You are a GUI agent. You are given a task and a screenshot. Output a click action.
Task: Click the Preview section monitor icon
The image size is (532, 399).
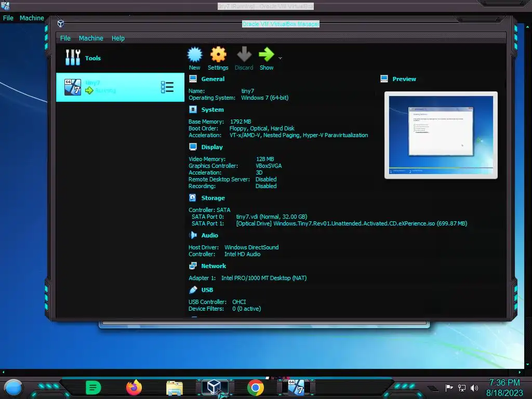coord(384,79)
